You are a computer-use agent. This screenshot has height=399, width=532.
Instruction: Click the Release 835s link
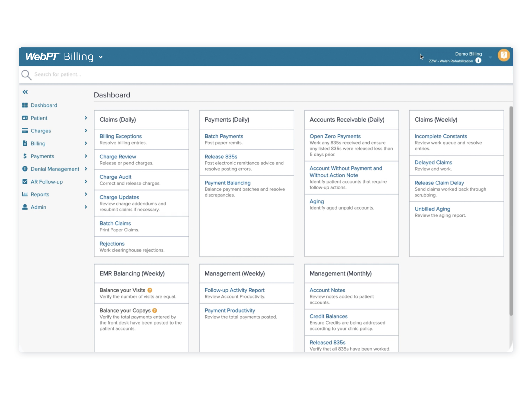coord(220,156)
